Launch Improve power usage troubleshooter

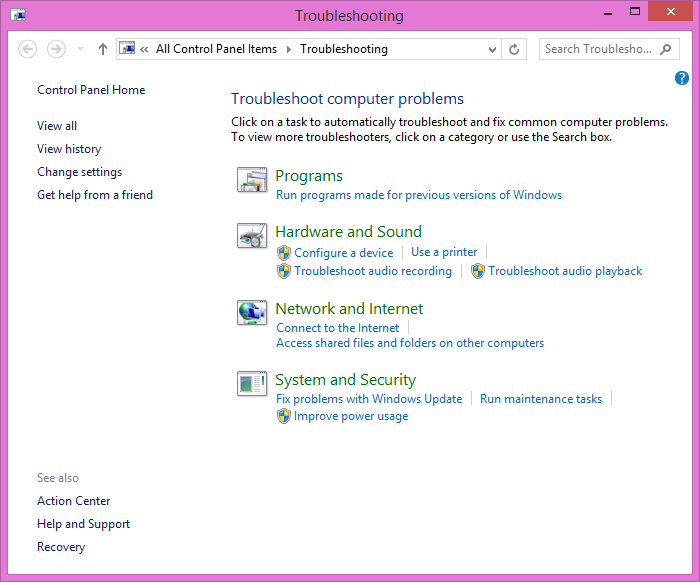(351, 416)
